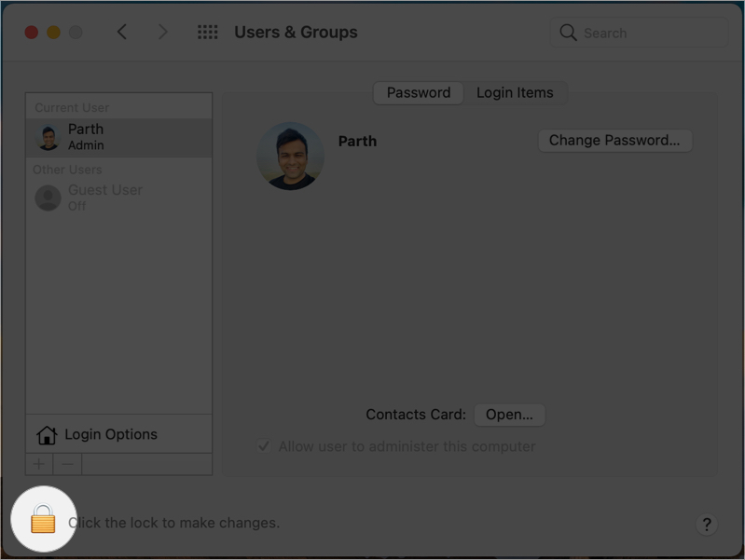Click the Current User heading
The image size is (745, 560).
pyautogui.click(x=72, y=108)
